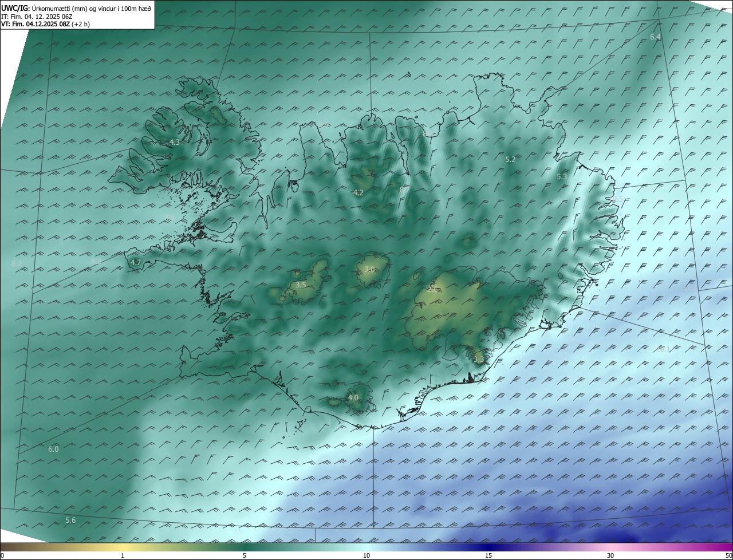Click the 1 tick on the color scale
Viewport: 733px width, 560px height.
(x=123, y=555)
